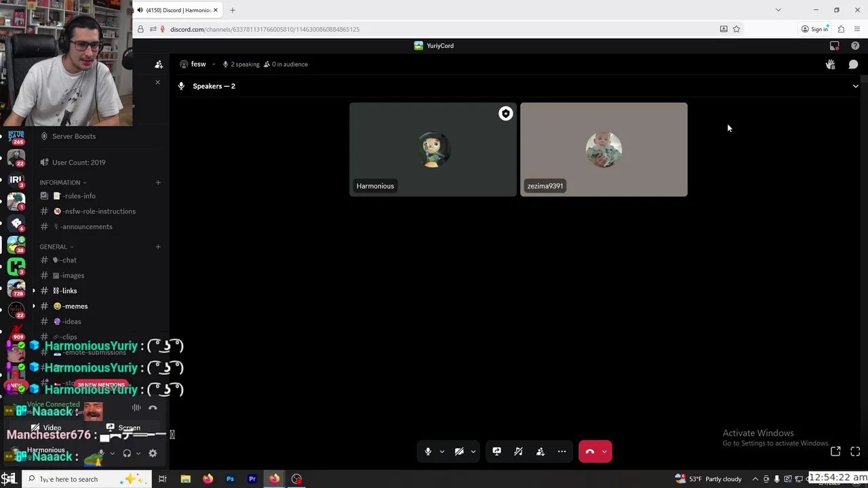Turn on camera in call bar

point(459,451)
